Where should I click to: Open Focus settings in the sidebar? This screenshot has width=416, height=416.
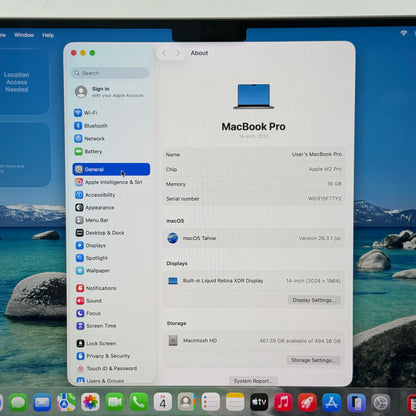89,313
